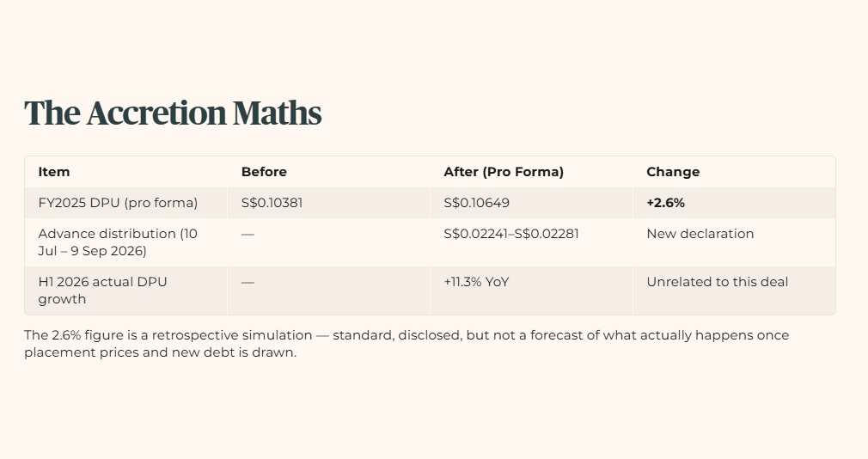Select the 'Item' column header
Screen dimensions: 868x459
[53, 172]
